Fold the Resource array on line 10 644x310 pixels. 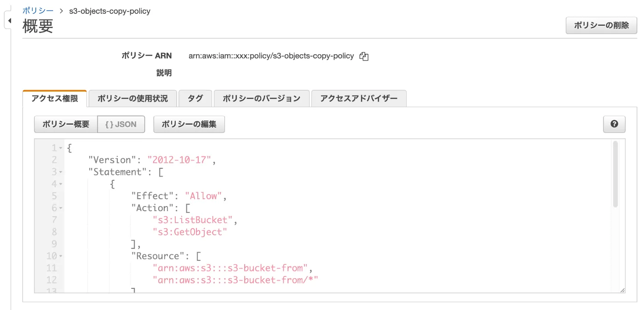click(x=61, y=256)
